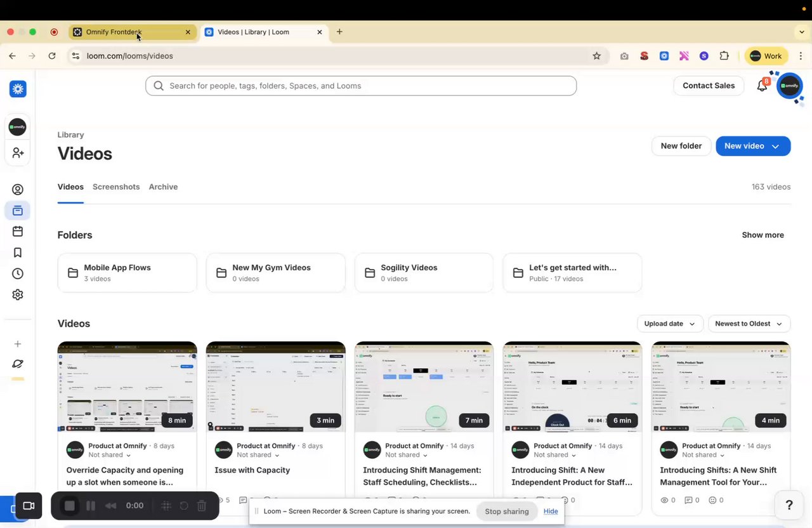The height and width of the screenshot is (528, 812).
Task: Pause the Loom recording
Action: pos(91,506)
